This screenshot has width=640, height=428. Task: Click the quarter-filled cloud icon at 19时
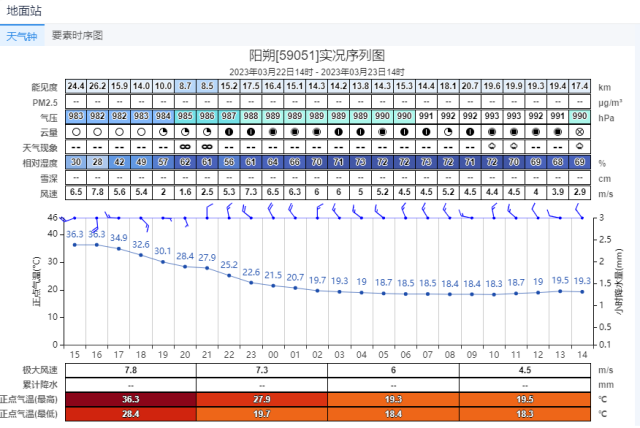(x=163, y=132)
